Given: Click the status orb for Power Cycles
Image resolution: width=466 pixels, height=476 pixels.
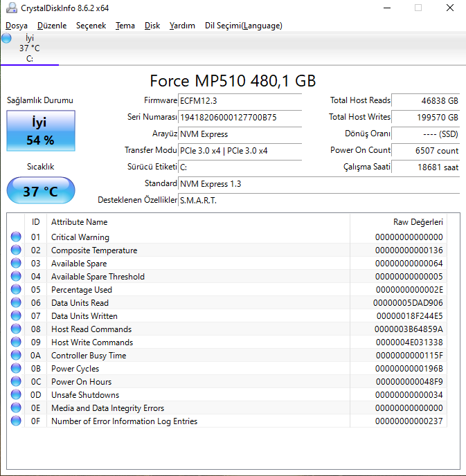Looking at the screenshot, I should pos(16,368).
